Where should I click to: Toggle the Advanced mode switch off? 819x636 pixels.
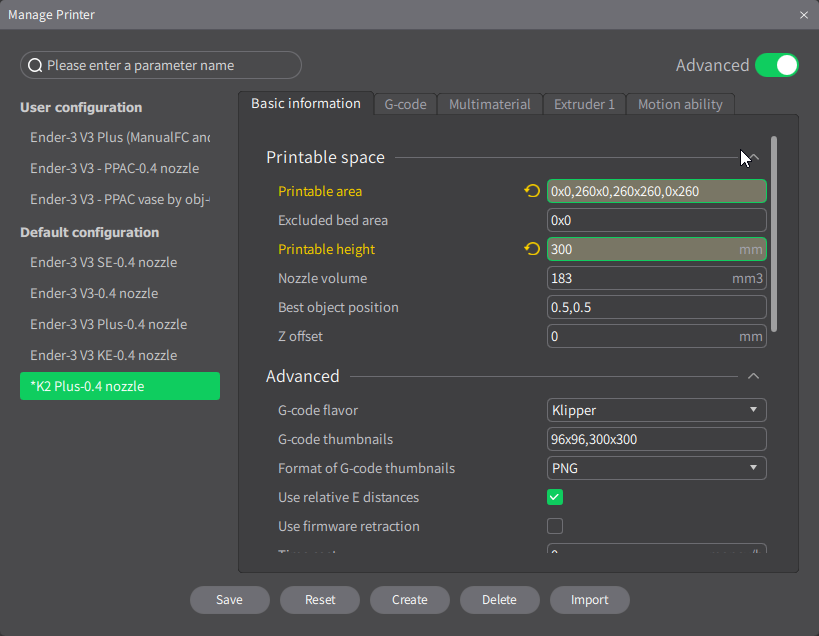click(777, 65)
